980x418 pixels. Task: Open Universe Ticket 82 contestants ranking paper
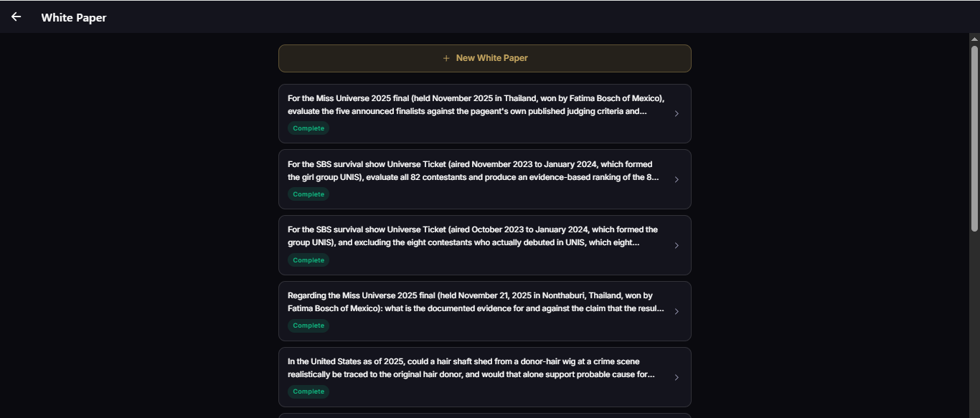coord(485,179)
